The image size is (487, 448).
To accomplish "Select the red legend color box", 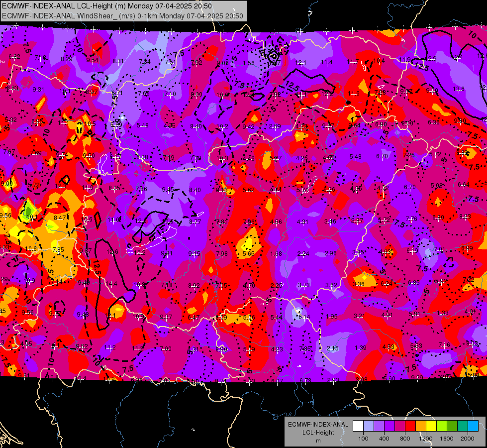I will pyautogui.click(x=410, y=426).
